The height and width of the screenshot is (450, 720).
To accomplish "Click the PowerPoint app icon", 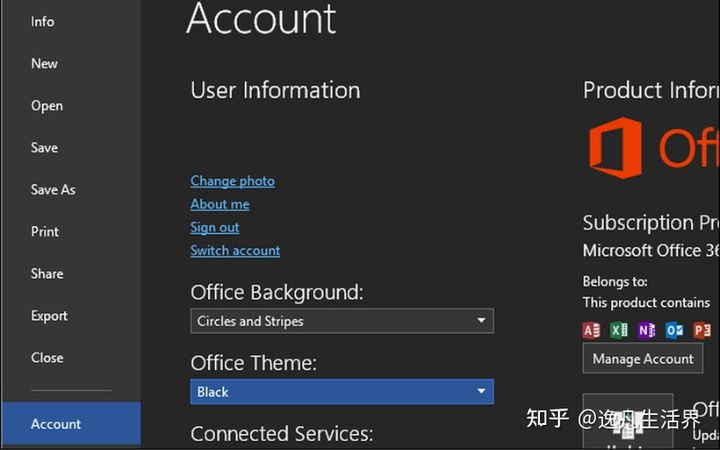I will [702, 330].
